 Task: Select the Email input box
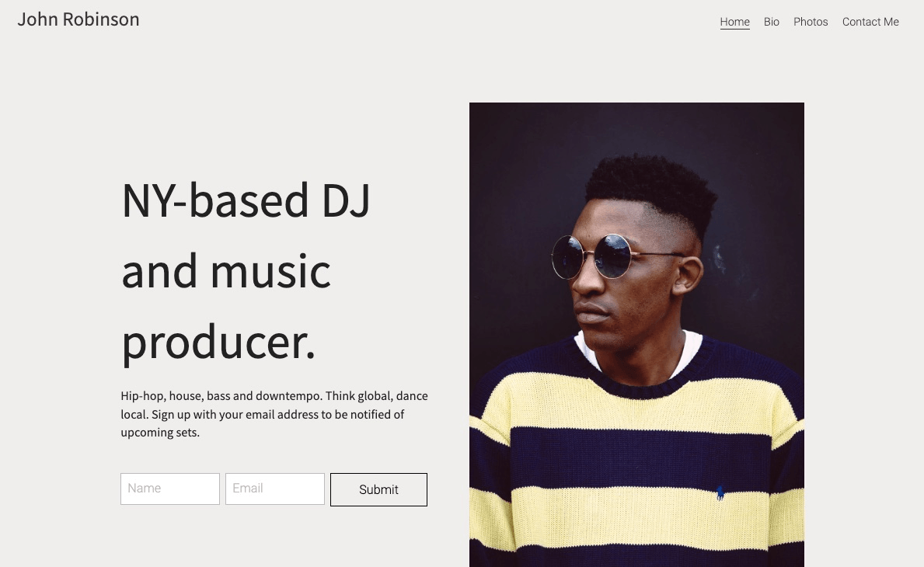pyautogui.click(x=274, y=489)
